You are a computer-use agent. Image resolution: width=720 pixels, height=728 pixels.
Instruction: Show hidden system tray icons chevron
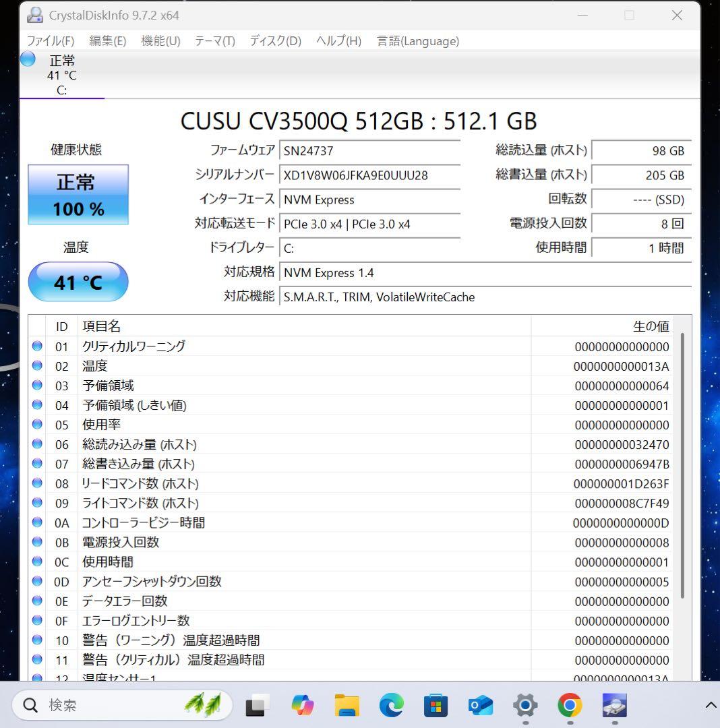[x=711, y=705]
